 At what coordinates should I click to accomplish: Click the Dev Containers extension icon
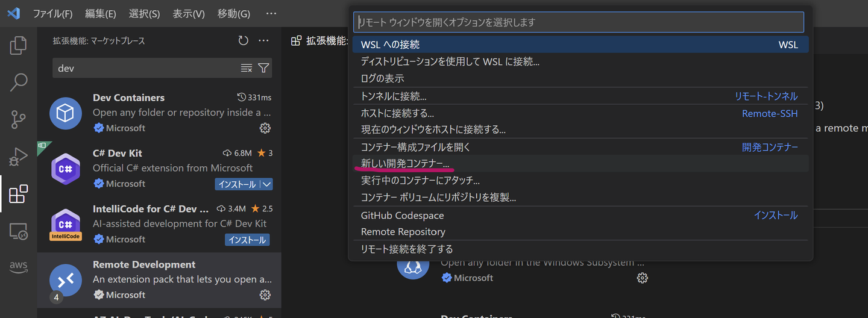tap(66, 113)
